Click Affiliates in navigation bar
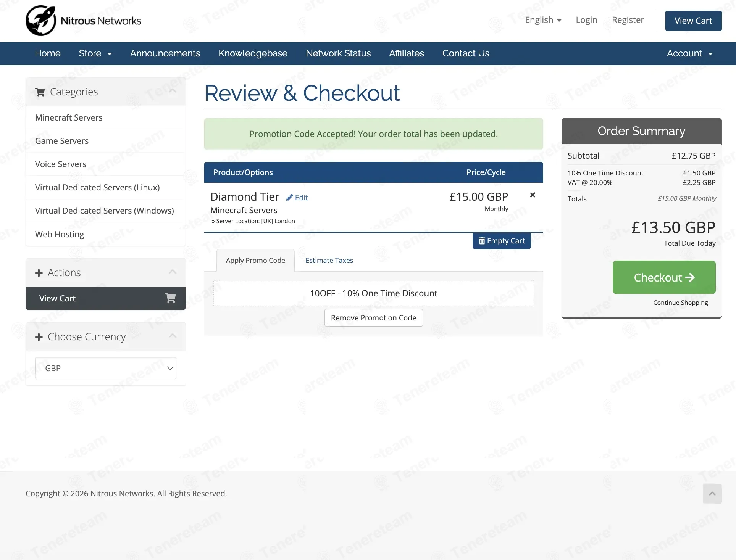Viewport: 736px width, 560px height. coord(407,53)
